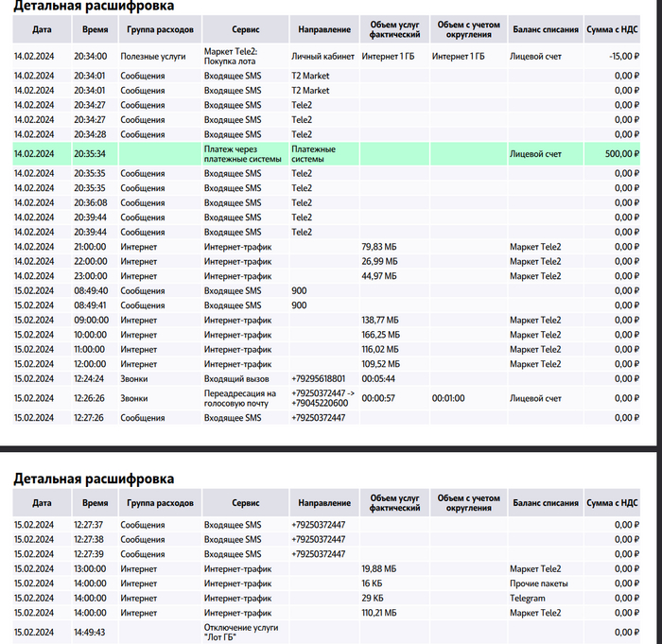662x644 pixels.
Task: Select the time "12:27:38"
Action: point(88,540)
